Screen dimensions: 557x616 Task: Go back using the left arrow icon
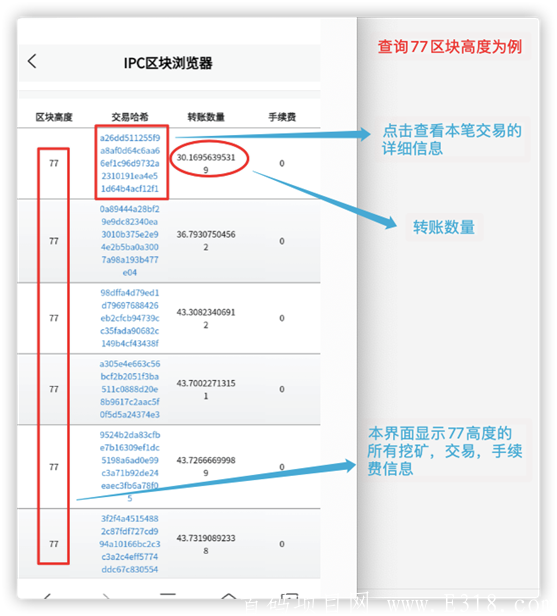(x=32, y=61)
